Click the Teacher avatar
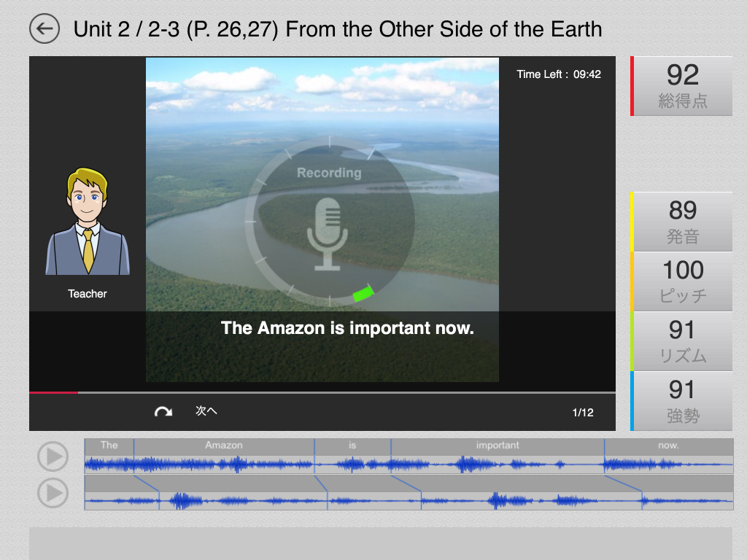The image size is (747, 560). pos(88,222)
